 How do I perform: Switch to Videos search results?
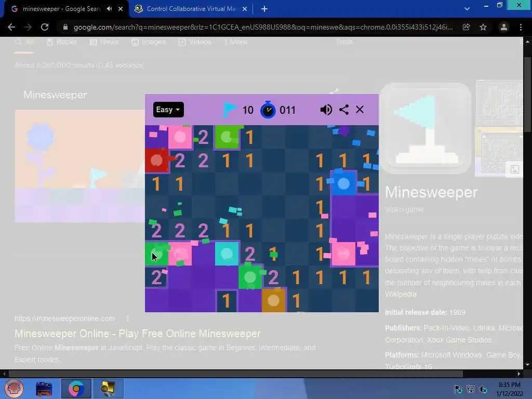pyautogui.click(x=195, y=42)
